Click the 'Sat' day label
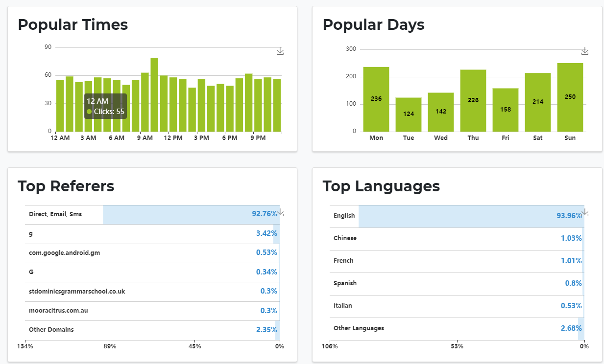 tap(538, 138)
